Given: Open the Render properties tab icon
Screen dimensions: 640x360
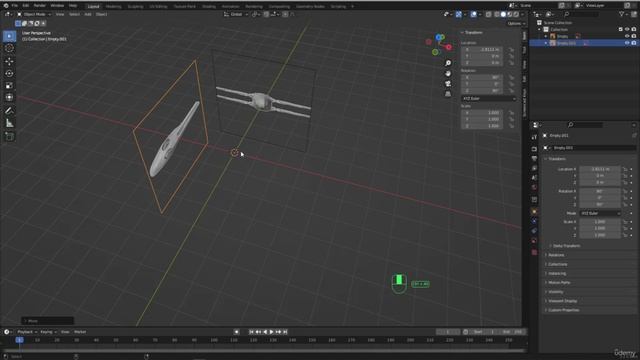Looking at the screenshot, I should pyautogui.click(x=534, y=149).
